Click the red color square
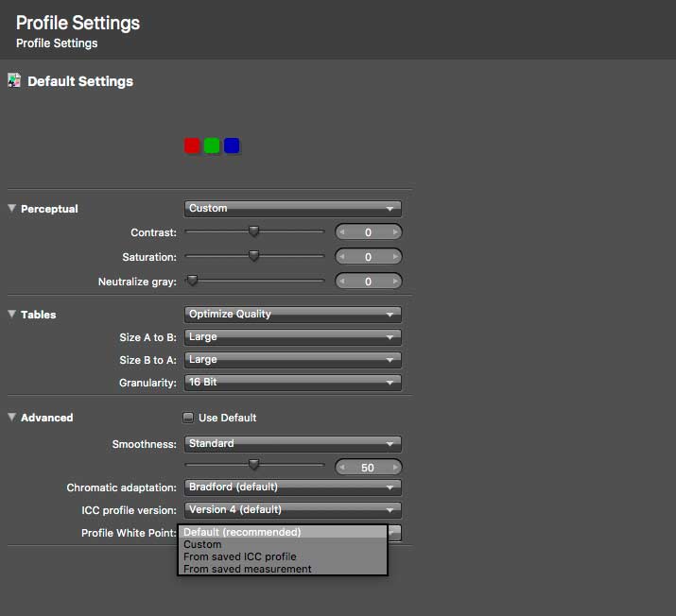The image size is (676, 616). [192, 145]
